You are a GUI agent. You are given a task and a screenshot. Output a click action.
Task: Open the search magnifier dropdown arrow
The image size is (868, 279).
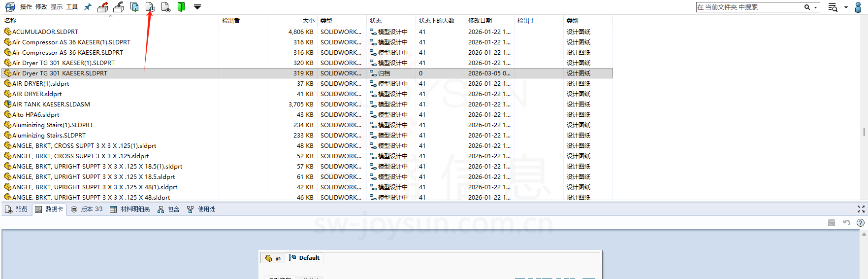(815, 7)
